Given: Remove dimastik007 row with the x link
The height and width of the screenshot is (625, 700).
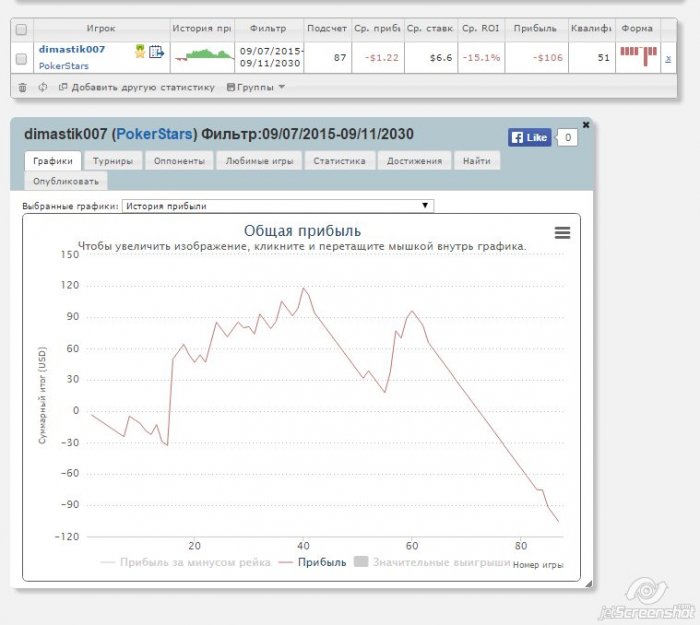Looking at the screenshot, I should [668, 58].
